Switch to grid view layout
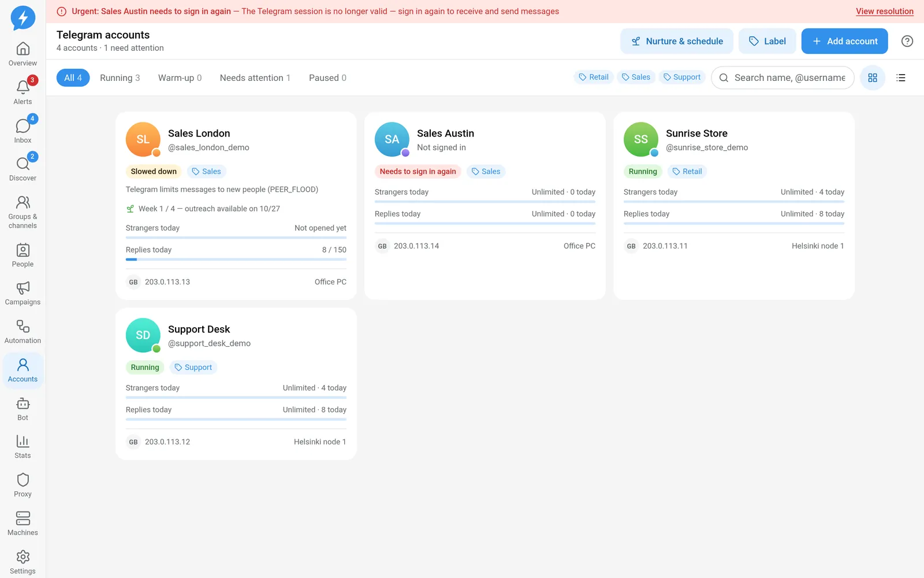924x578 pixels. point(873,77)
